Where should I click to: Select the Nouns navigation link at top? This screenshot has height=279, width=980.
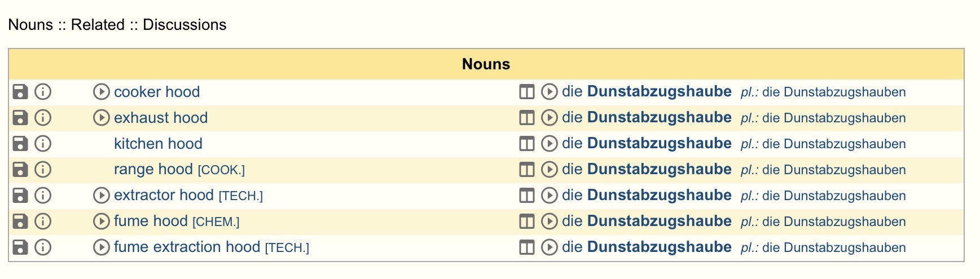tap(30, 25)
